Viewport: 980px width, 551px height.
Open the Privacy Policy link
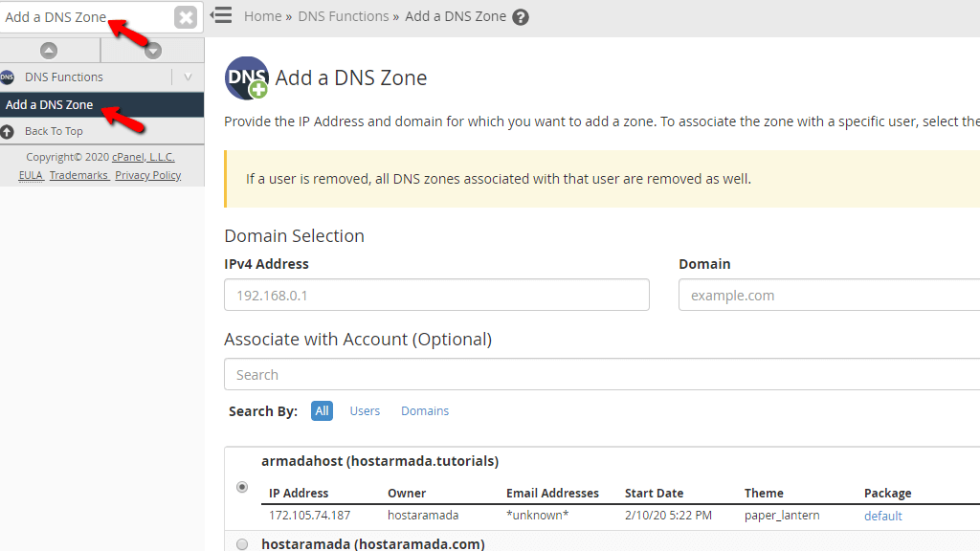[148, 176]
